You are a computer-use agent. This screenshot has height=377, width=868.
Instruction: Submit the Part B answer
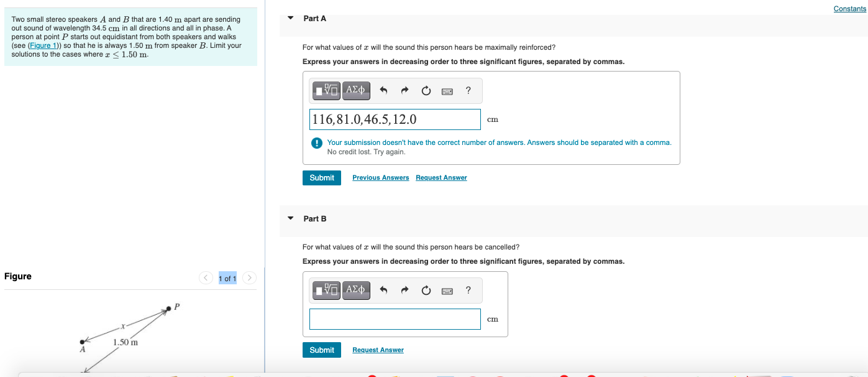tap(322, 350)
